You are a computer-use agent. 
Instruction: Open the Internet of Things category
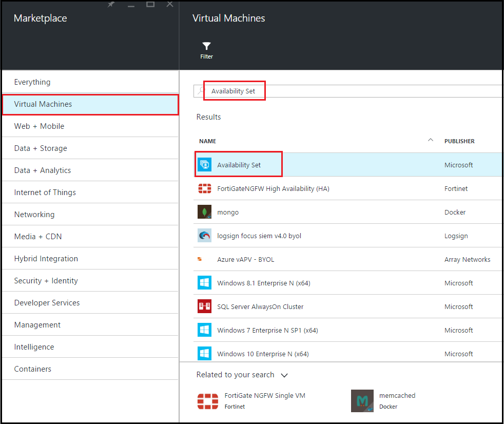(x=90, y=192)
